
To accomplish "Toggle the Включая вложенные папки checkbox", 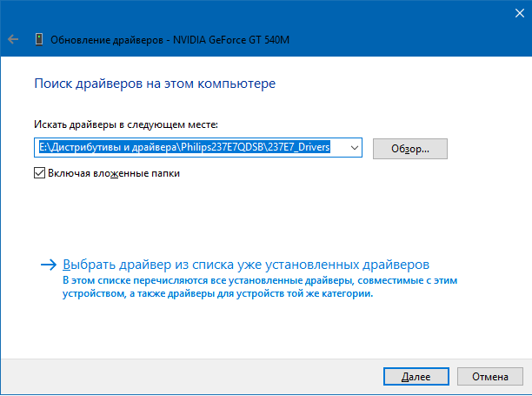I will [x=39, y=173].
